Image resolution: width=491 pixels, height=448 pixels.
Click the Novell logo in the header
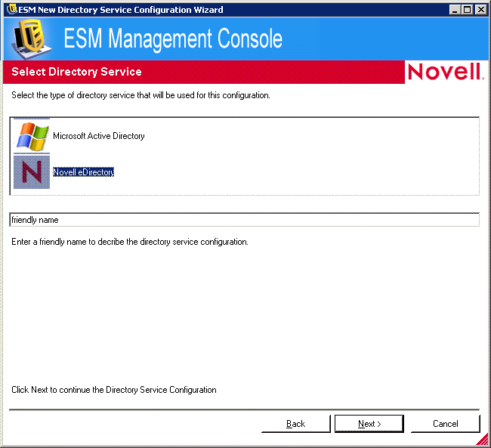tap(446, 72)
